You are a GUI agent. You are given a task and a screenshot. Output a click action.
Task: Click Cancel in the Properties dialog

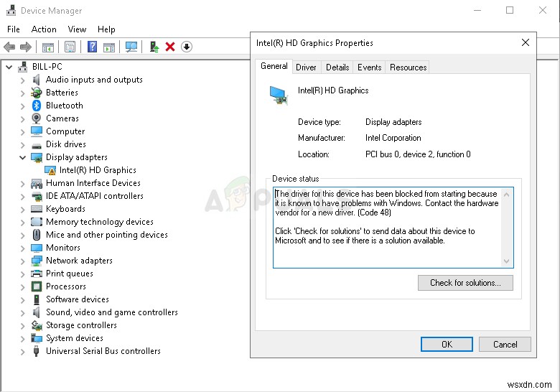pyautogui.click(x=505, y=344)
